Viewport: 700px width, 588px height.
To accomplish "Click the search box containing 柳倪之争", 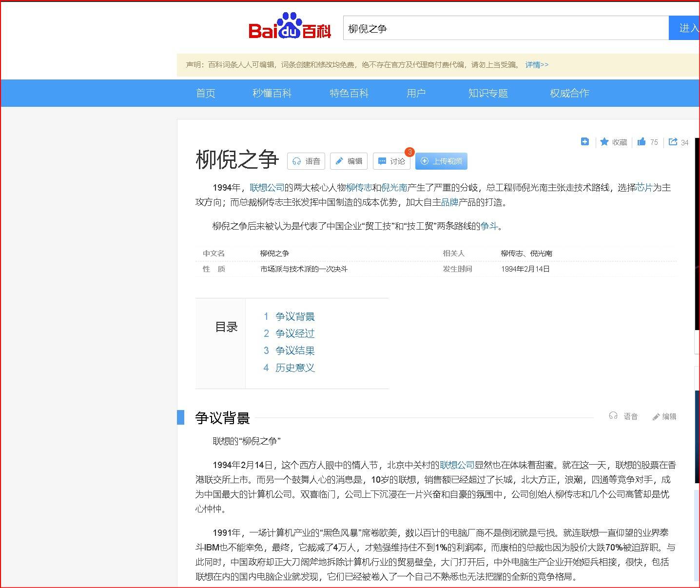I will pos(506,28).
